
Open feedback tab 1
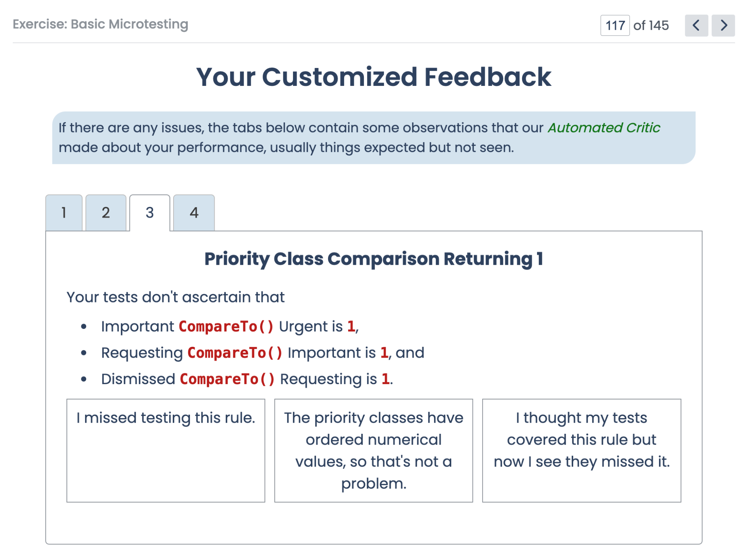pos(64,212)
